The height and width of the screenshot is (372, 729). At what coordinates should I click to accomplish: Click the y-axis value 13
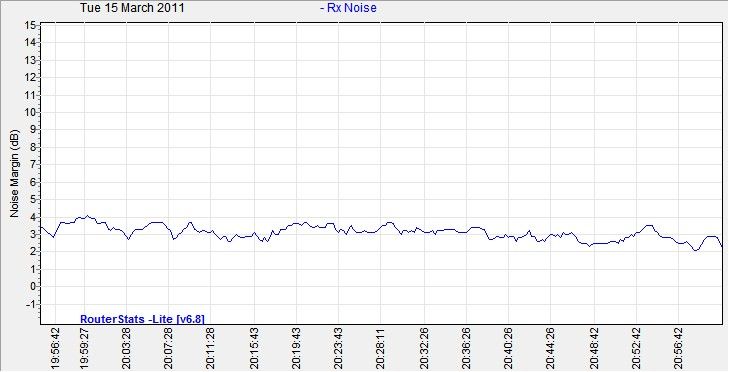pos(31,60)
